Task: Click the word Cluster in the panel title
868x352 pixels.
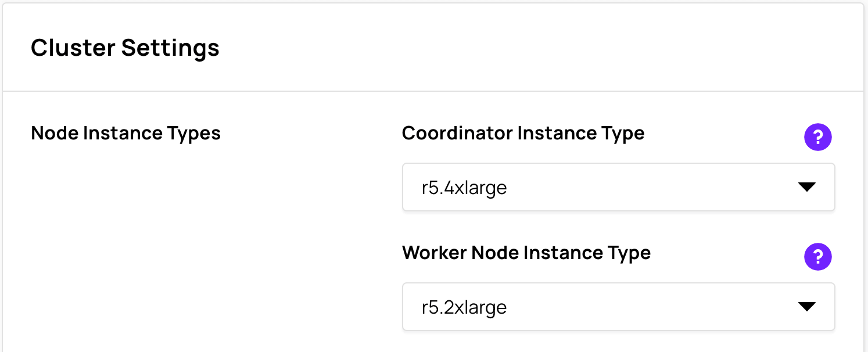Action: (73, 48)
